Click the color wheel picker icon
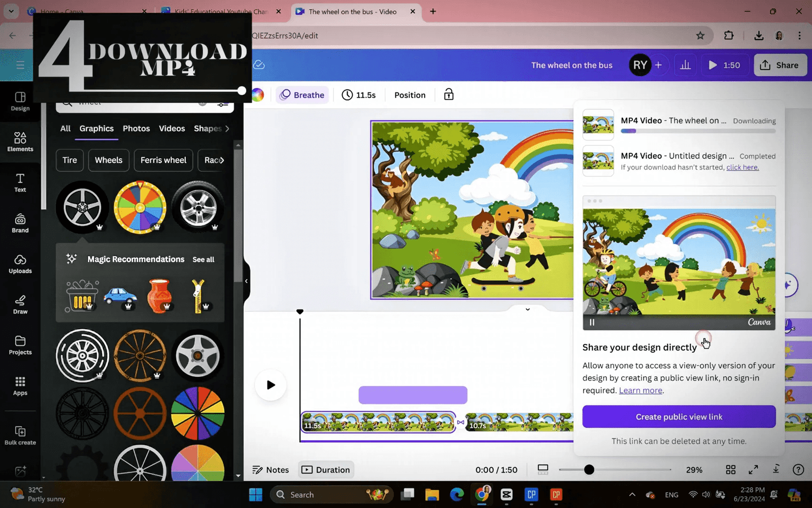 258,95
